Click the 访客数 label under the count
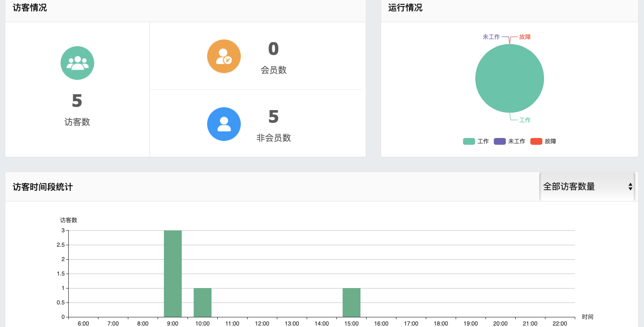The width and height of the screenshot is (644, 327). (77, 122)
